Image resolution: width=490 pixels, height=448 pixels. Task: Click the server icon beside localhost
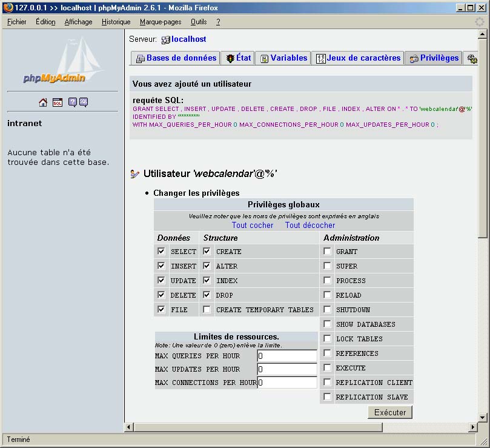[x=165, y=40]
